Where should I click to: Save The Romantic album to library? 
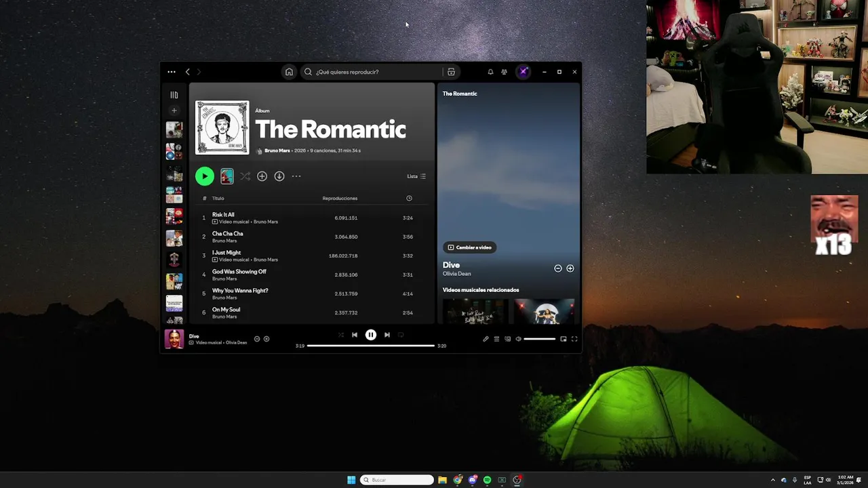tap(262, 176)
